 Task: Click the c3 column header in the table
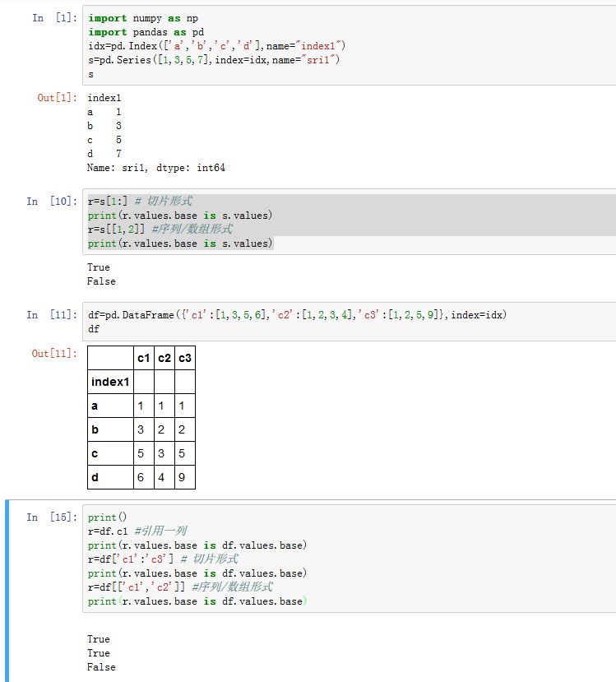point(184,358)
